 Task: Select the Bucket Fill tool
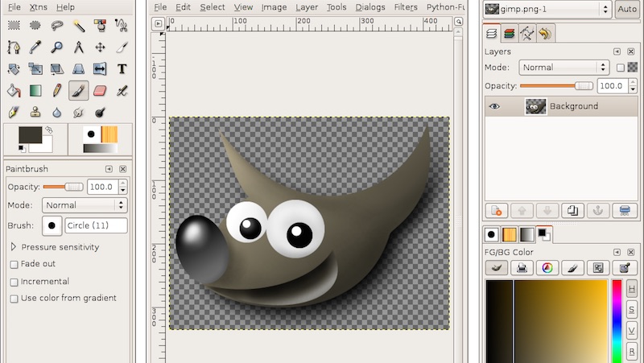click(14, 91)
